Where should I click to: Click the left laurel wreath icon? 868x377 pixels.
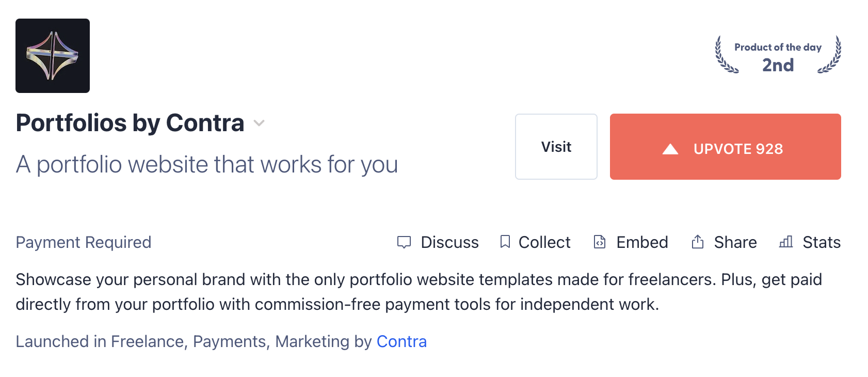tap(726, 55)
